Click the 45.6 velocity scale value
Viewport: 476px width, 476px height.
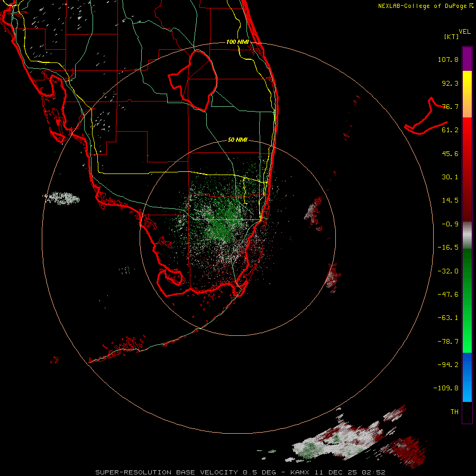450,153
